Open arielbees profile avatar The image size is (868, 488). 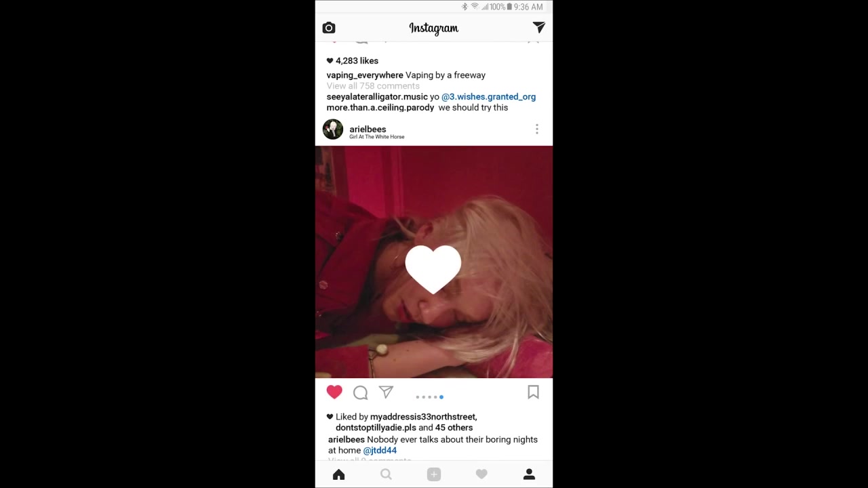[x=333, y=129]
